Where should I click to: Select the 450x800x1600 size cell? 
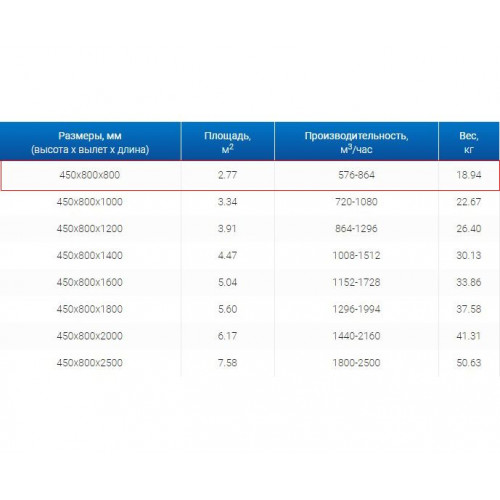coord(90,282)
